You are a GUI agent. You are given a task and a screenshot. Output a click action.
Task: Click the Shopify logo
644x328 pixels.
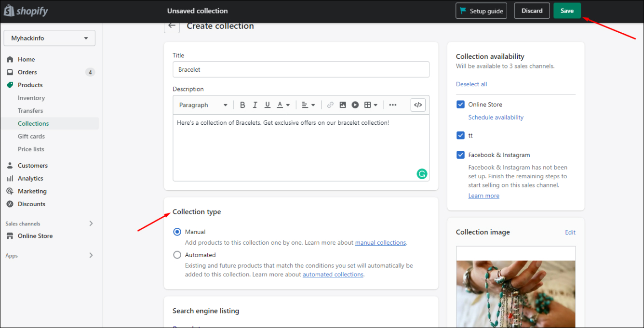tap(26, 11)
